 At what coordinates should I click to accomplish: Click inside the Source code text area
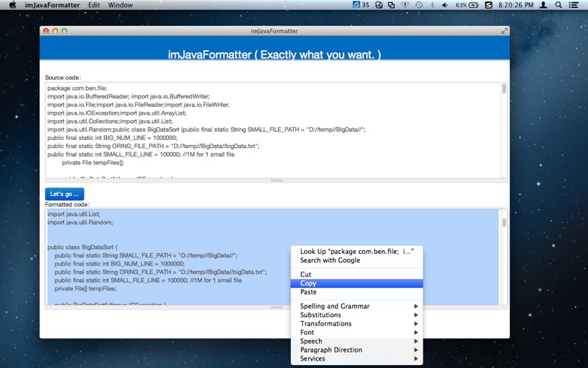(273, 130)
